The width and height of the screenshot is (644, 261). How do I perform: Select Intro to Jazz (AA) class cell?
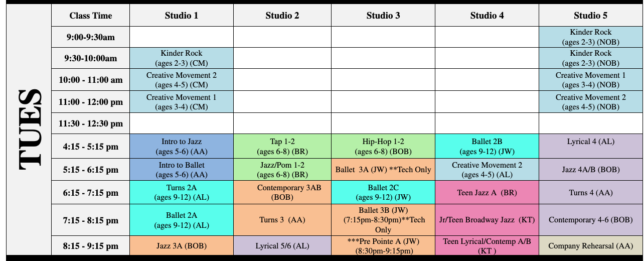pyautogui.click(x=182, y=146)
